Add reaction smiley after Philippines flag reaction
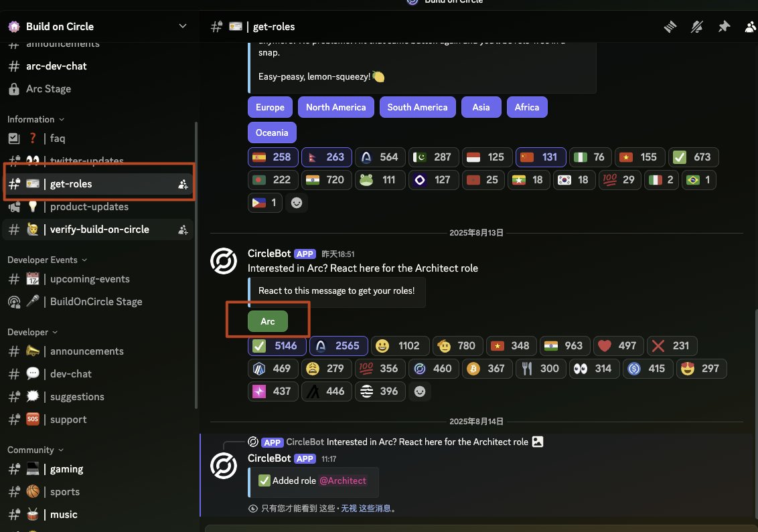This screenshot has width=758, height=532. click(x=297, y=203)
